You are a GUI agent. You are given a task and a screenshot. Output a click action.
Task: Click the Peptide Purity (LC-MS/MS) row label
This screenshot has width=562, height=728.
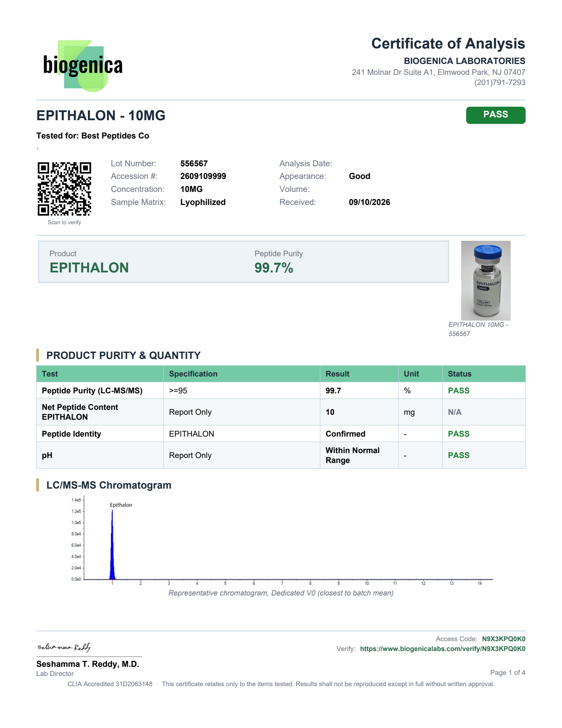(92, 391)
